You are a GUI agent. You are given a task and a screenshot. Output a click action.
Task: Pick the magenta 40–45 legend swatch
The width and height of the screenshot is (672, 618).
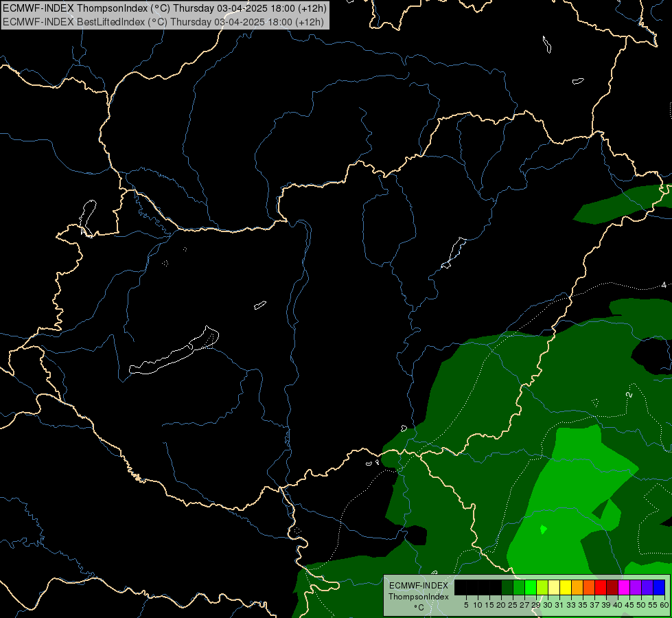624,587
